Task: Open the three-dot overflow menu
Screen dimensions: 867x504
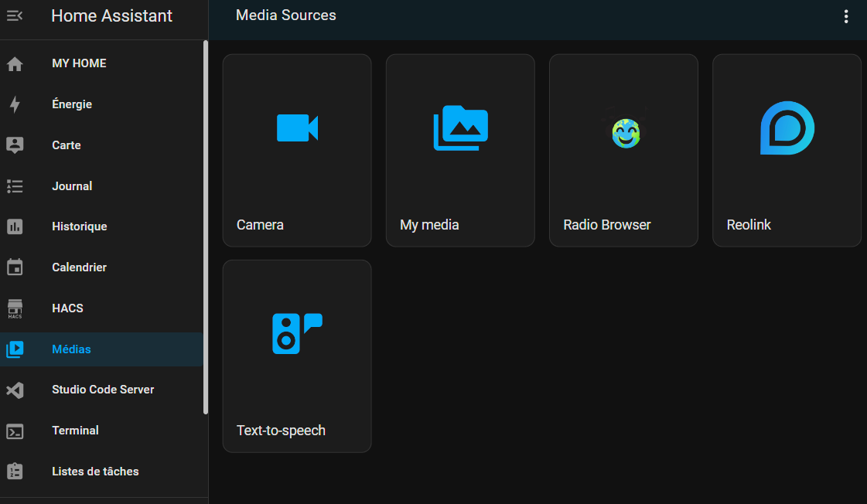Action: click(x=845, y=16)
